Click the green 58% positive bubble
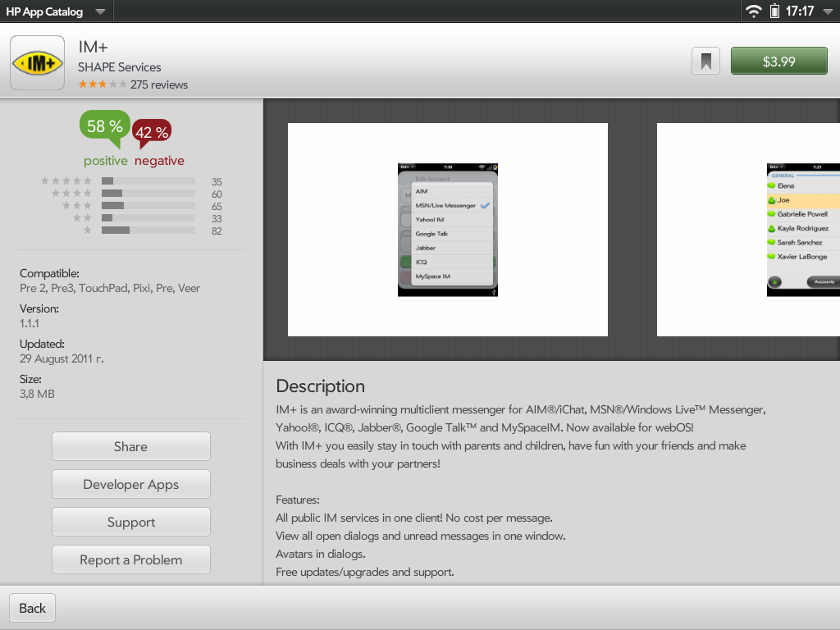 coord(105,126)
